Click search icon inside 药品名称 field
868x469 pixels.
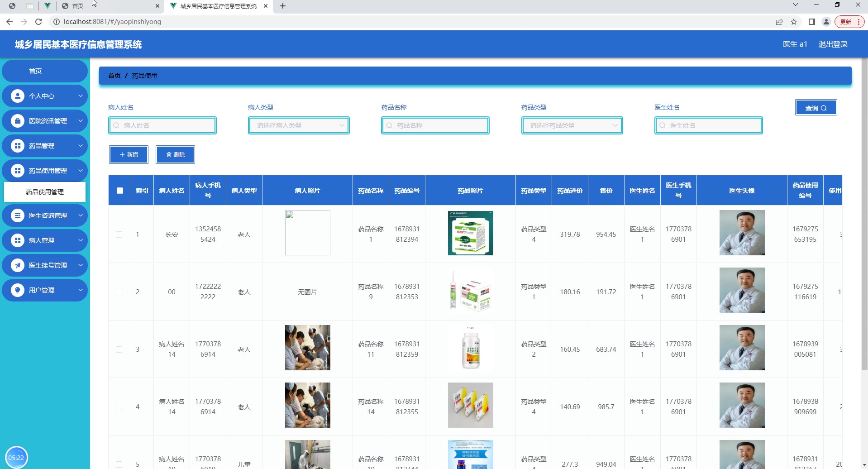tap(389, 125)
